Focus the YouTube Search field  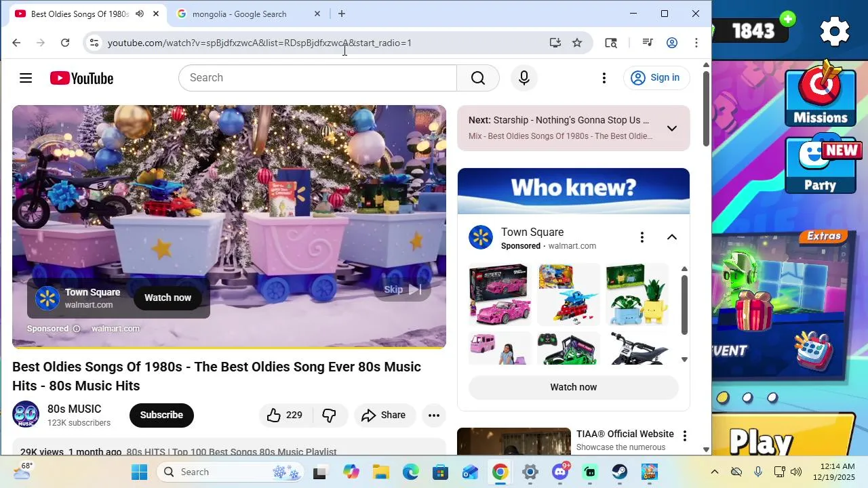317,78
